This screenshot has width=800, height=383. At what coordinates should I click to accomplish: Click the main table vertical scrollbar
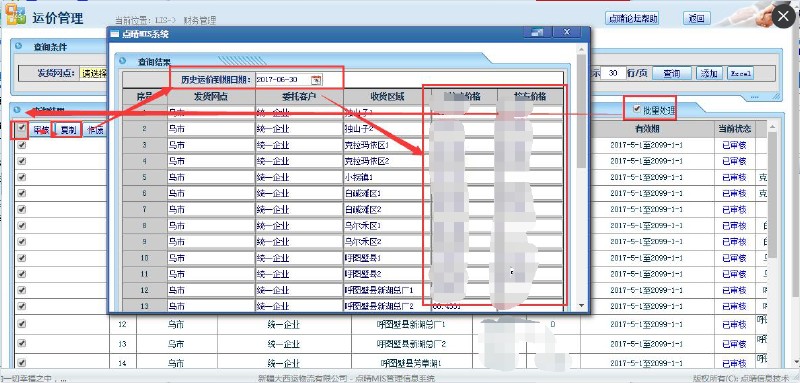(772, 245)
